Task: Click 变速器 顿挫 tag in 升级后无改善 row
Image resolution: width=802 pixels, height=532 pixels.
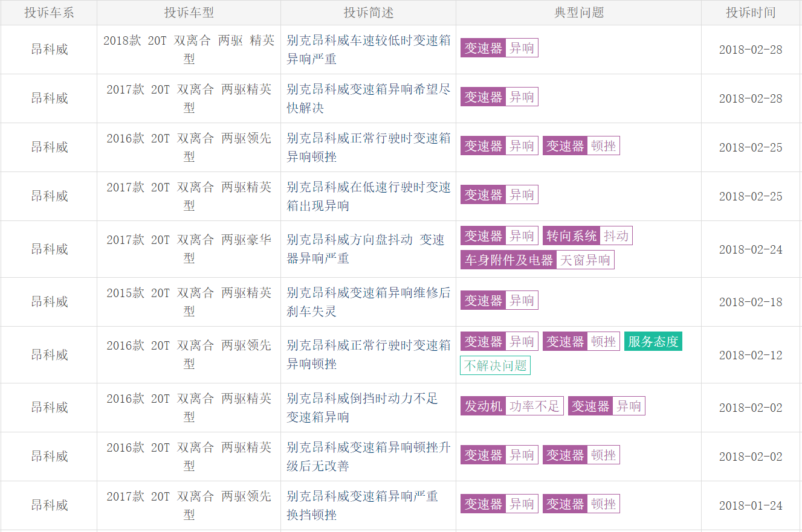Action: tap(581, 455)
